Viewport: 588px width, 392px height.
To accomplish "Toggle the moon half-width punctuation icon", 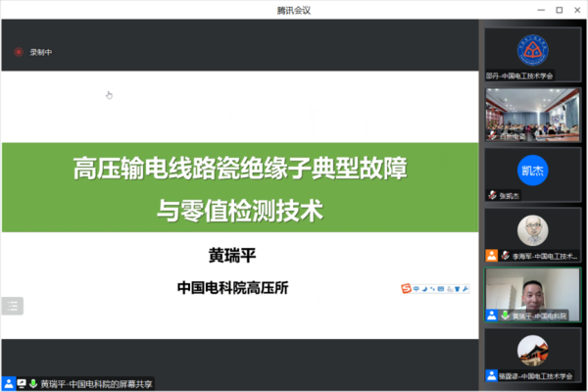I will coord(426,288).
